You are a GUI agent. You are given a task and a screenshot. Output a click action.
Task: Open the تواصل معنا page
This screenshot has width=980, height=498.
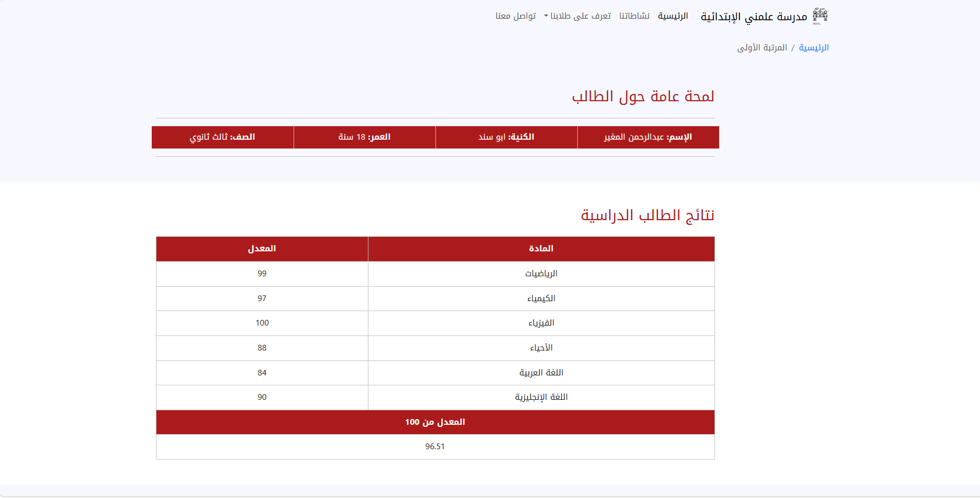click(515, 16)
